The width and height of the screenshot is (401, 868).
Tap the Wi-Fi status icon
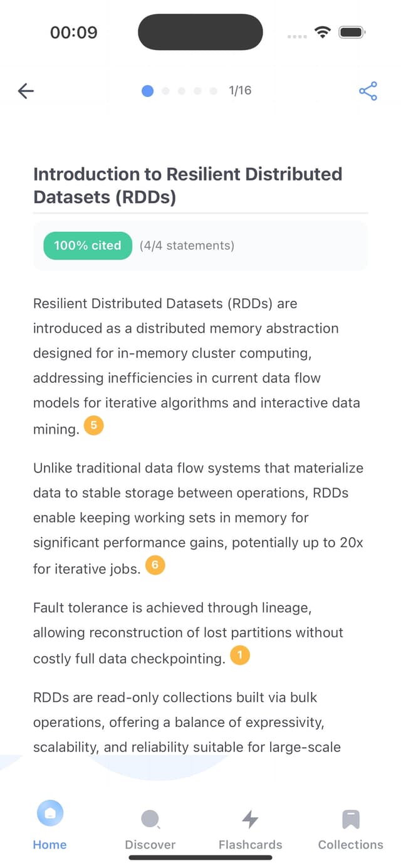click(322, 32)
